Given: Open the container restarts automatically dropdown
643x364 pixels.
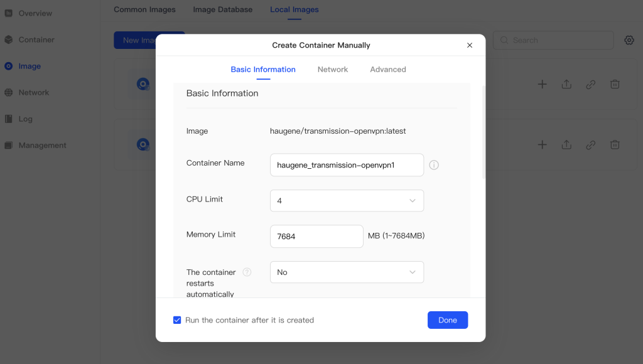Looking at the screenshot, I should (x=347, y=272).
